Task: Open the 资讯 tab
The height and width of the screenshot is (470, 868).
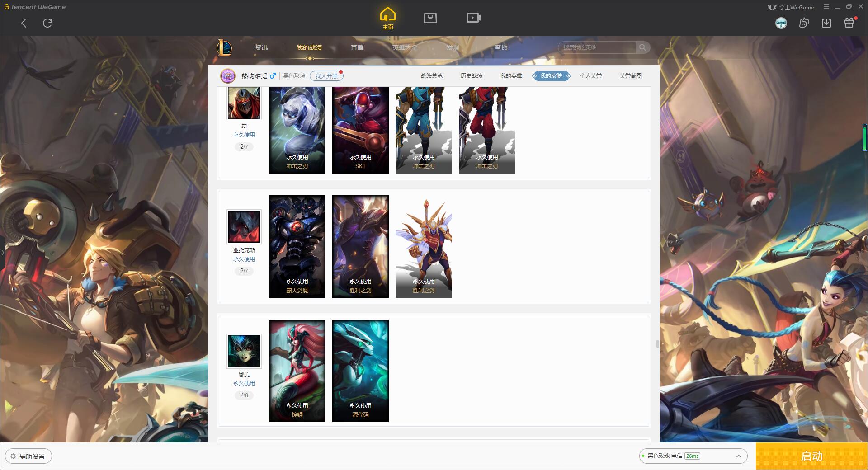Action: tap(261, 47)
